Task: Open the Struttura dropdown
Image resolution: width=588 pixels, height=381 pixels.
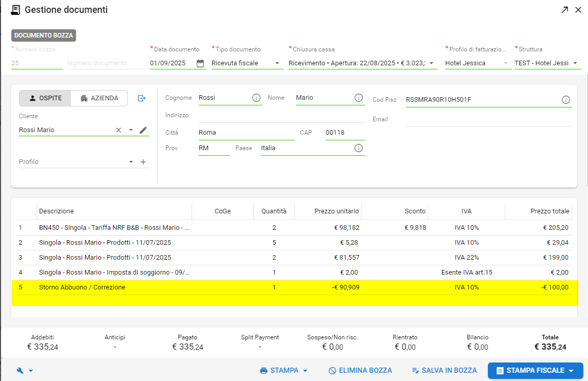Action: pyautogui.click(x=575, y=63)
